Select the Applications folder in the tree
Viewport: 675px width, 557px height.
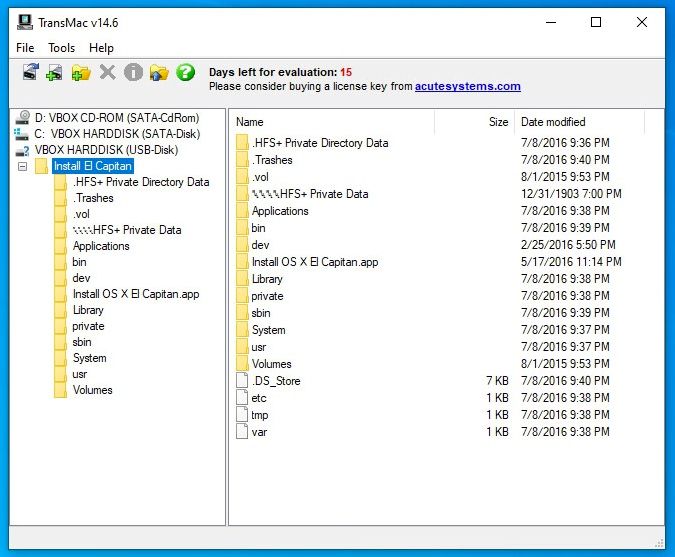coord(101,246)
